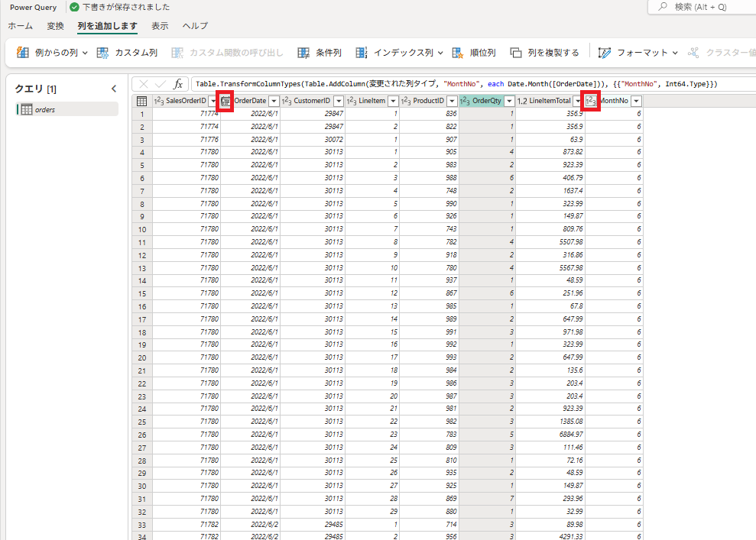Click the クエリ [1] pane heading
756x540 pixels.
tap(36, 89)
